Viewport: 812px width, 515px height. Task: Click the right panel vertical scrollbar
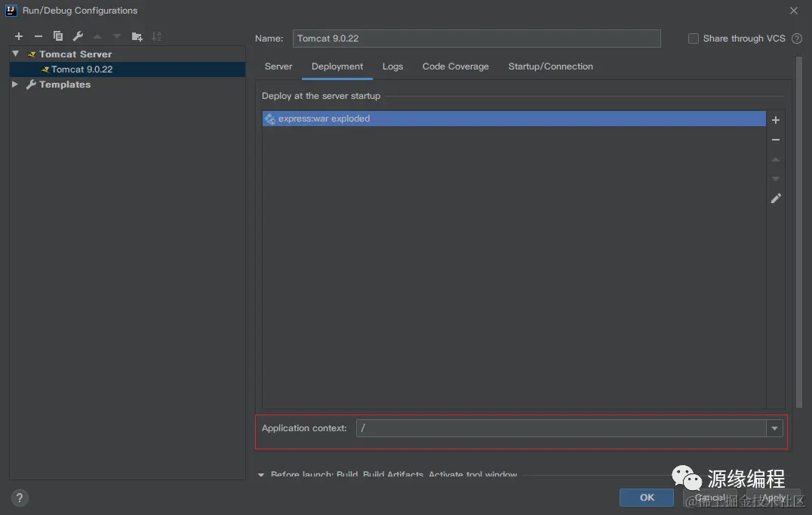799,232
